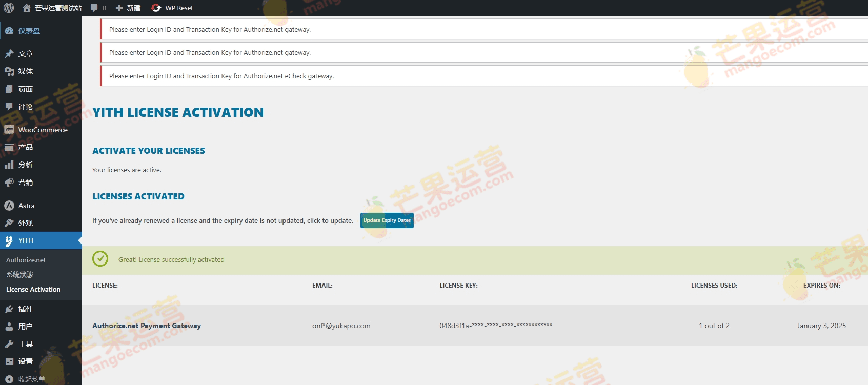Click Your licenses are active text

127,170
